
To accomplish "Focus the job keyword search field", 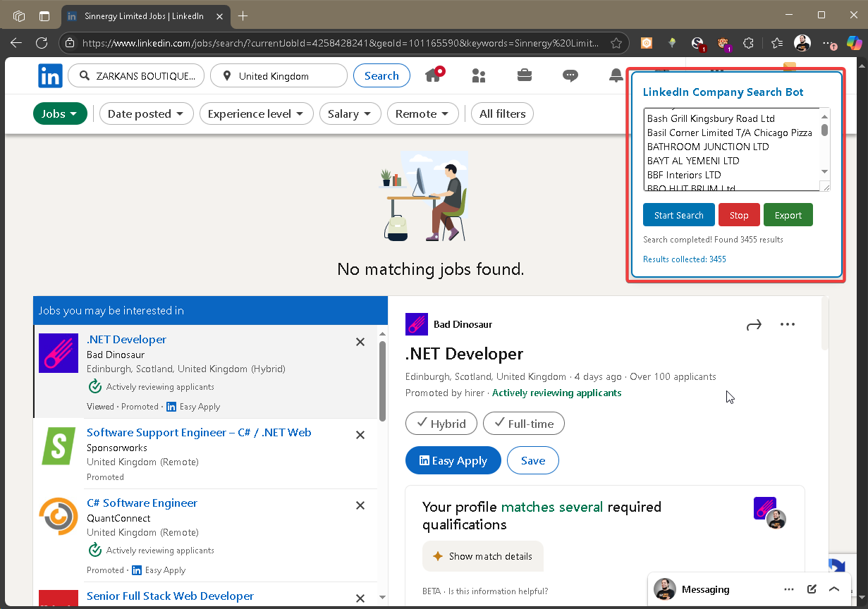I will (x=136, y=75).
